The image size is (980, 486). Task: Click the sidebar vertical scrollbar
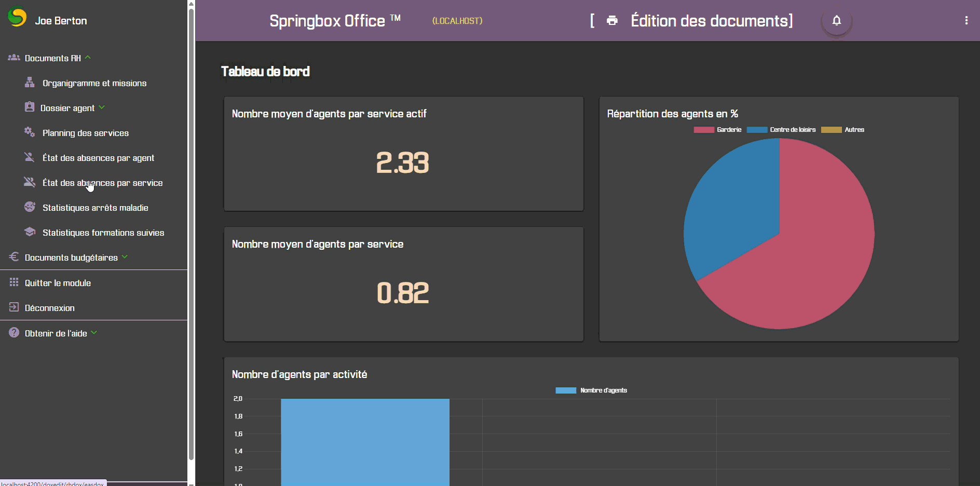191,234
